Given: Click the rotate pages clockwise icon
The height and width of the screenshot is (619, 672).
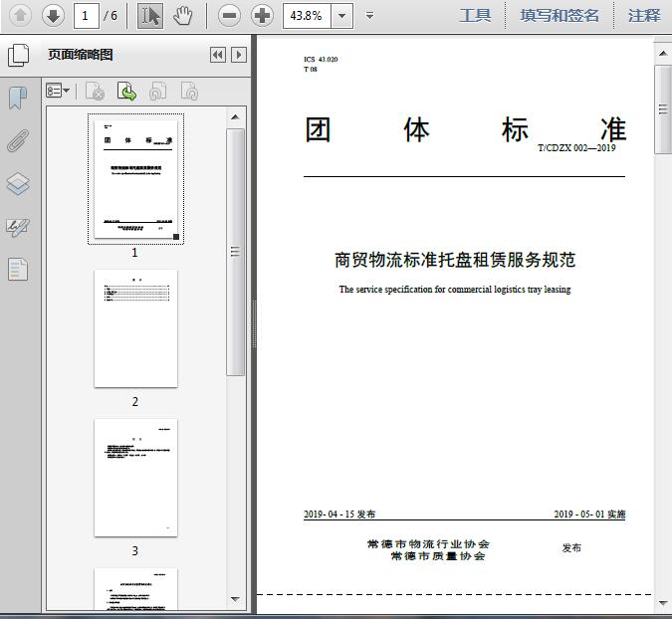Looking at the screenshot, I should [x=189, y=92].
